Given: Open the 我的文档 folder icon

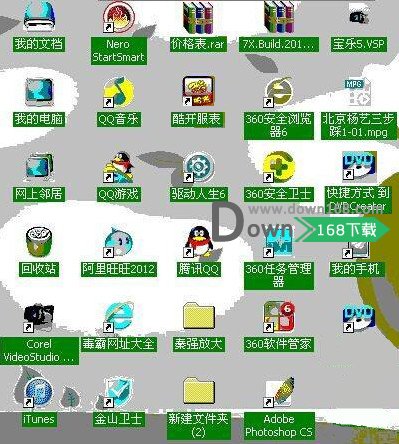Looking at the screenshot, I should point(38,17).
